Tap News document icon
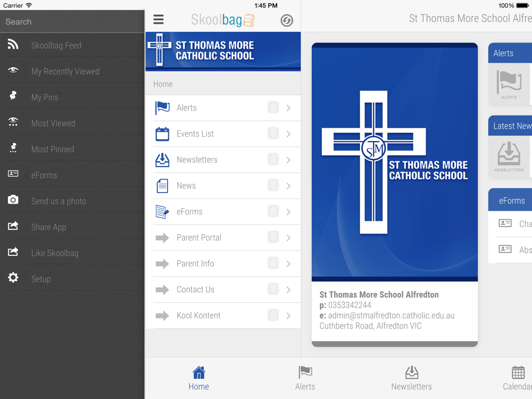532x399 pixels. point(162,186)
